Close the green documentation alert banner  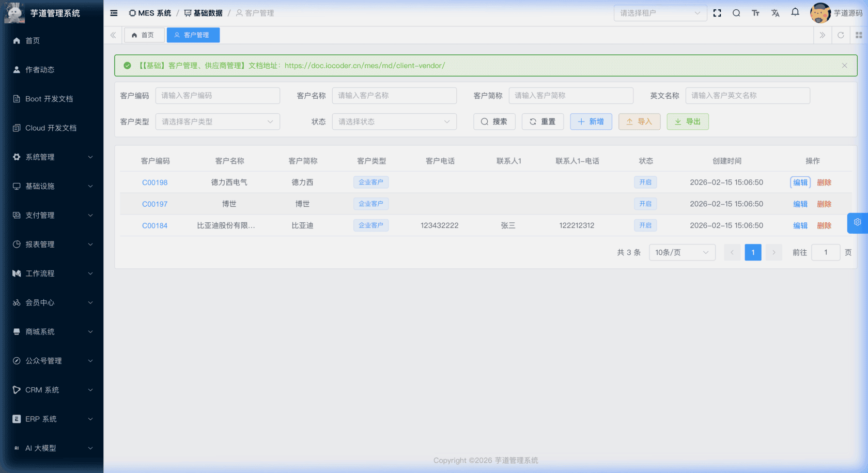pyautogui.click(x=844, y=66)
